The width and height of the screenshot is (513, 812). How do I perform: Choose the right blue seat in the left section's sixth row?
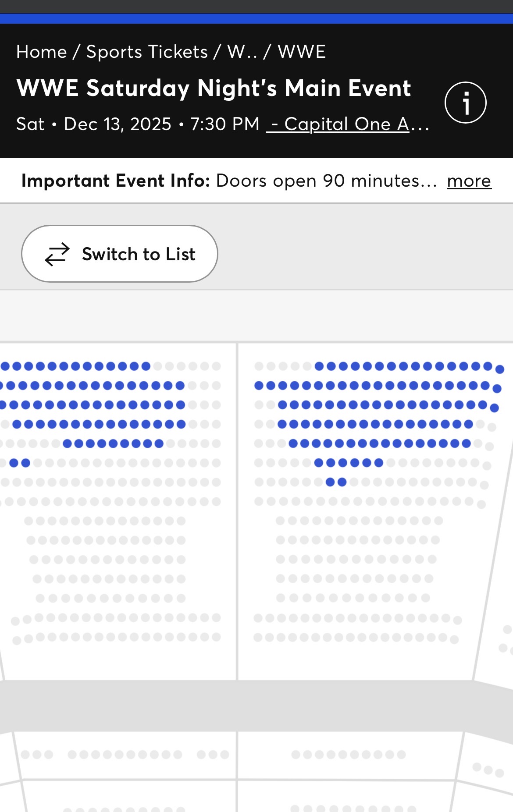point(25,463)
